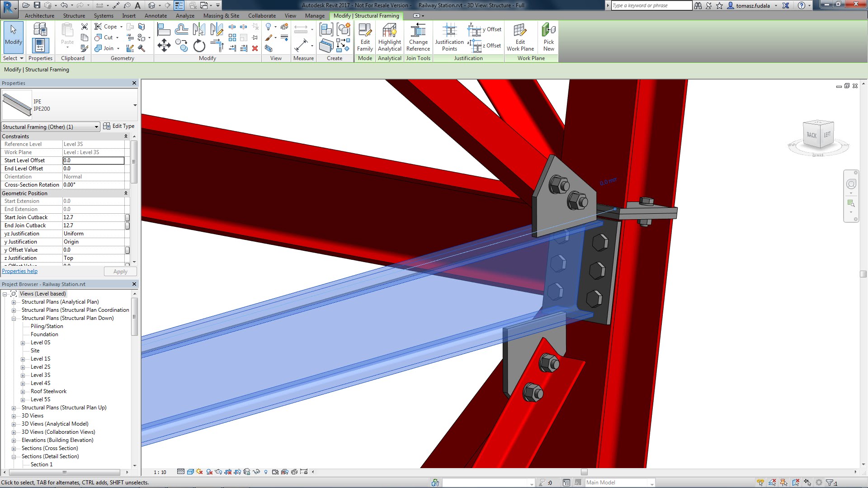Click the Highlight Analytical icon
The height and width of the screenshot is (488, 868).
pos(389,36)
